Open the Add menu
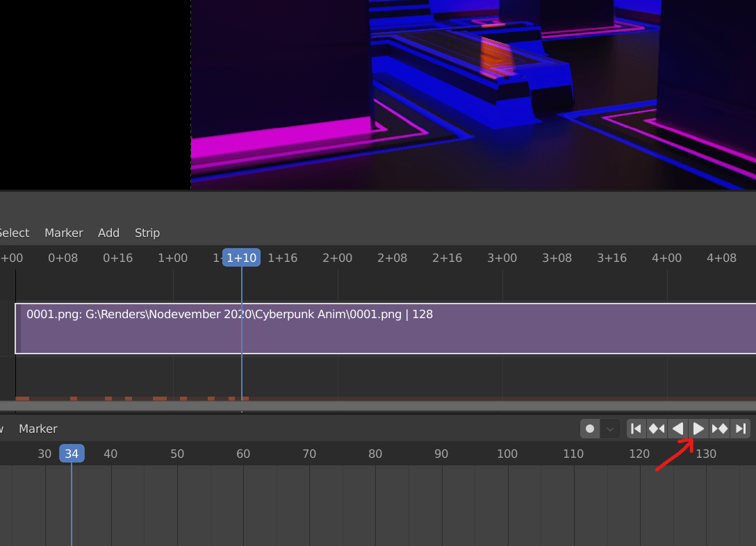Screen dimensions: 756x546 pos(108,233)
